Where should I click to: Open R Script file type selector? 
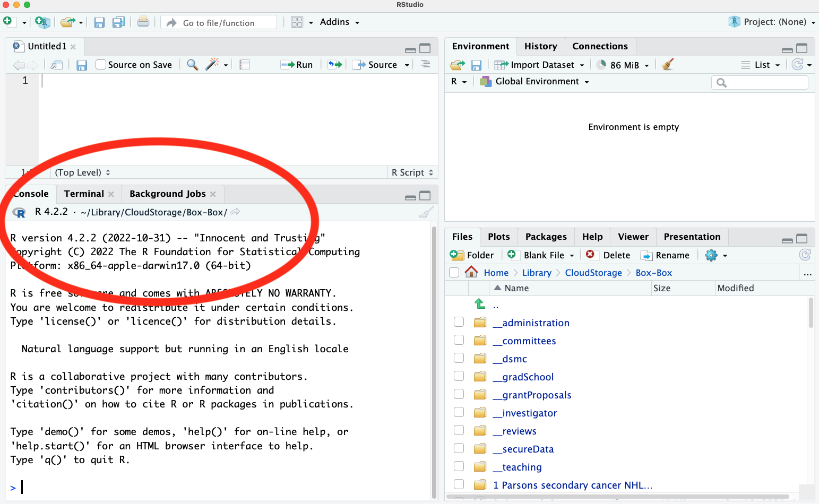[412, 172]
